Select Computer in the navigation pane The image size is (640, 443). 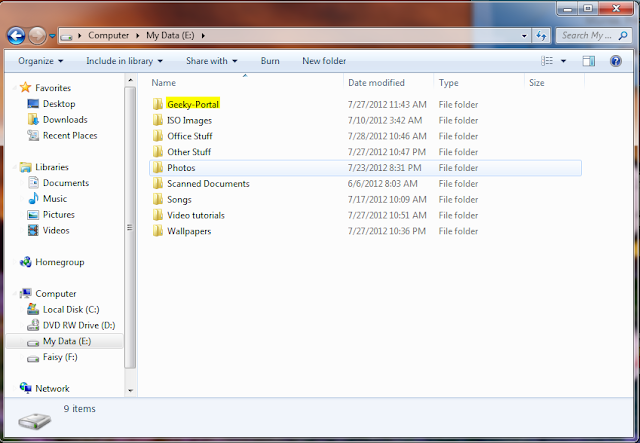coord(48,294)
